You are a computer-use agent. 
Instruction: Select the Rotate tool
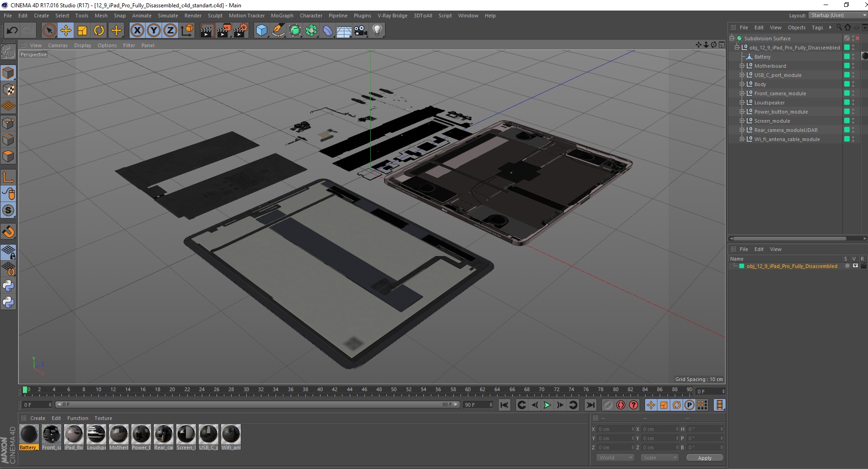pyautogui.click(x=99, y=31)
